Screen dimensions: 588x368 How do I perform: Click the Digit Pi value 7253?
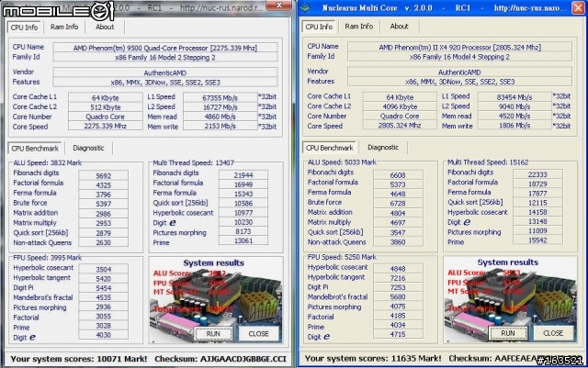398,287
